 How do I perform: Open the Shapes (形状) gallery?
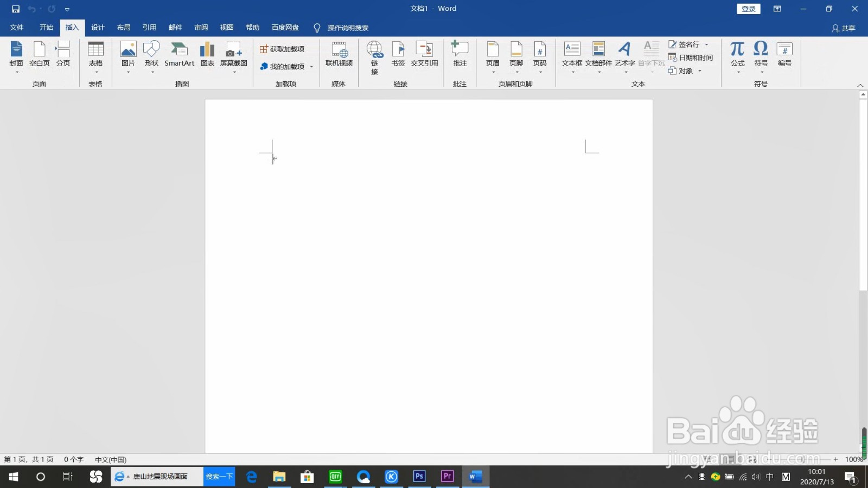(151, 57)
